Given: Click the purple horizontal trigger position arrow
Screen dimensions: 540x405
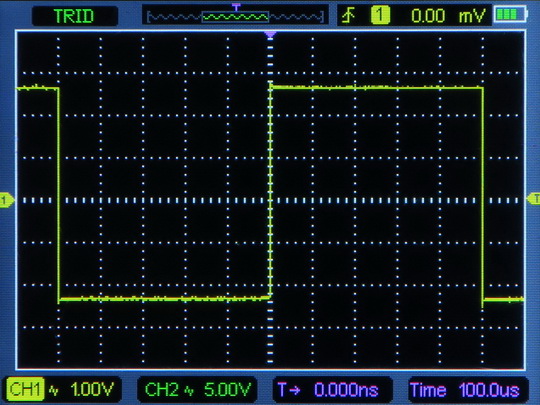Looking at the screenshot, I should point(270,34).
